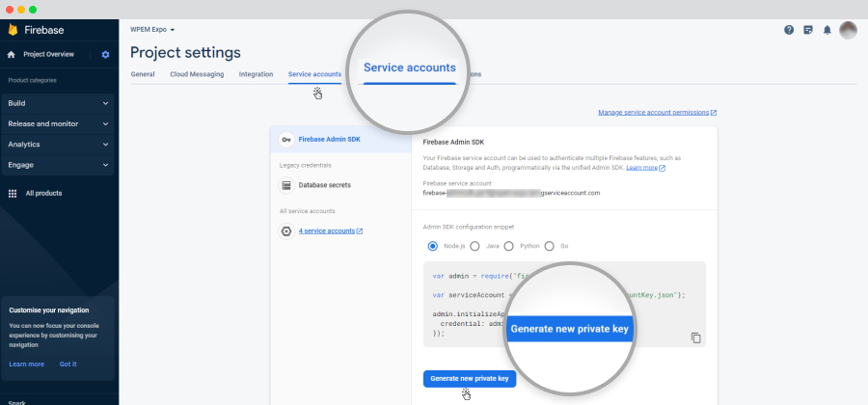Dismiss navigation card with Got it
868x405 pixels.
tap(68, 364)
